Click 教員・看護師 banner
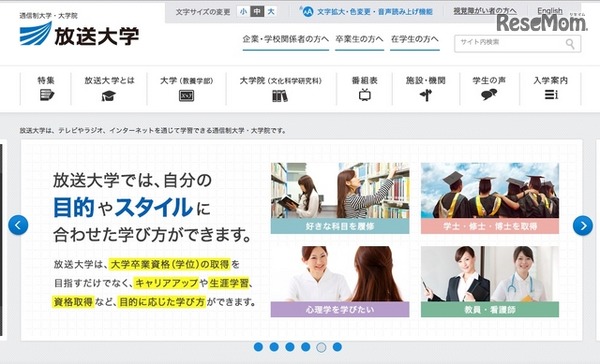Viewport: 600px width, 364px height. 490,309
